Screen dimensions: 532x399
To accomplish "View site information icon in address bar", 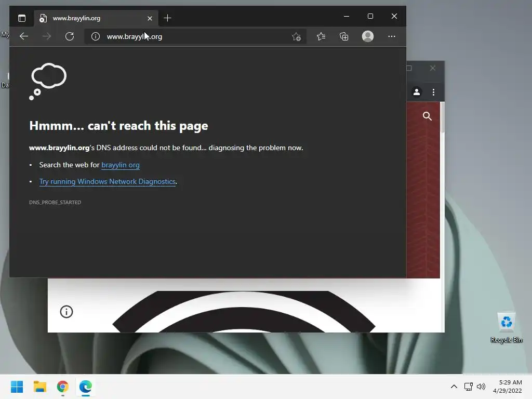I will click(x=96, y=36).
